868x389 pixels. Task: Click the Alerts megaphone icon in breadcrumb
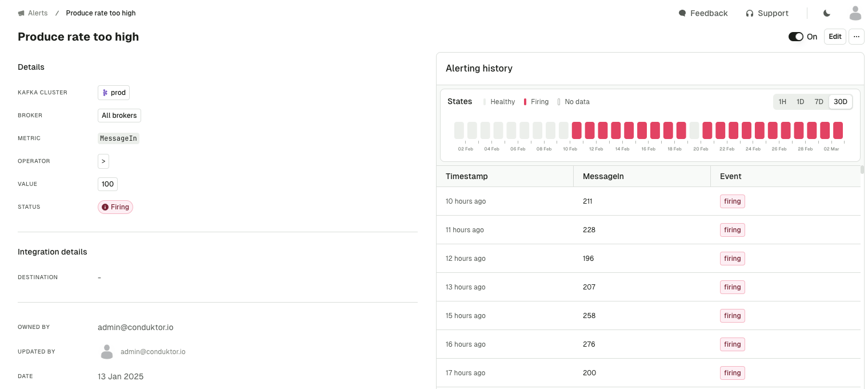click(21, 13)
